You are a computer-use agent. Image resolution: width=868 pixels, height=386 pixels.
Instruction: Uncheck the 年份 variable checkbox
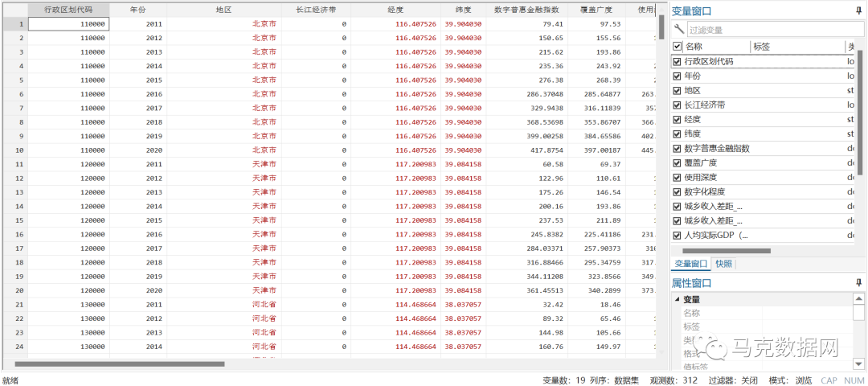[677, 76]
